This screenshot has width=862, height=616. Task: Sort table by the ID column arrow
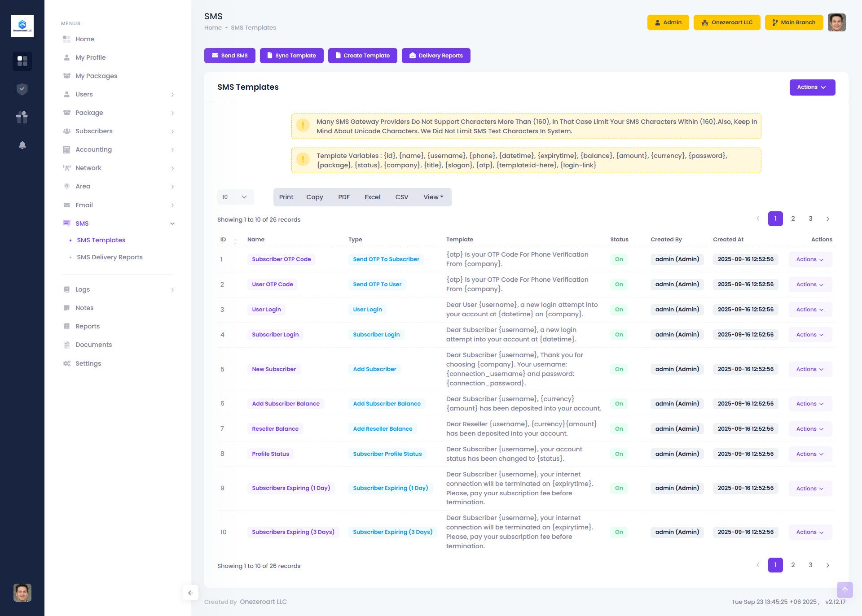[235, 240]
